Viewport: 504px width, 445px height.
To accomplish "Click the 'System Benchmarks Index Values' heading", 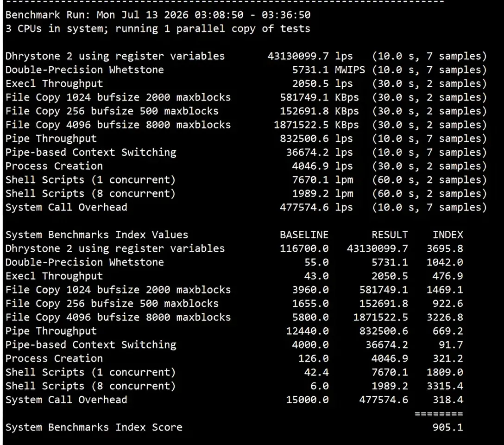I will pyautogui.click(x=97, y=235).
